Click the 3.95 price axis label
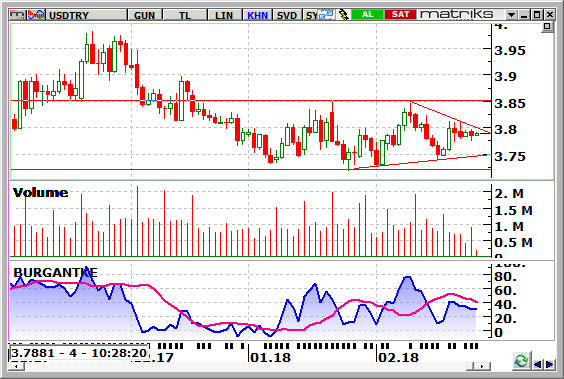This screenshot has height=379, width=564. (x=510, y=50)
